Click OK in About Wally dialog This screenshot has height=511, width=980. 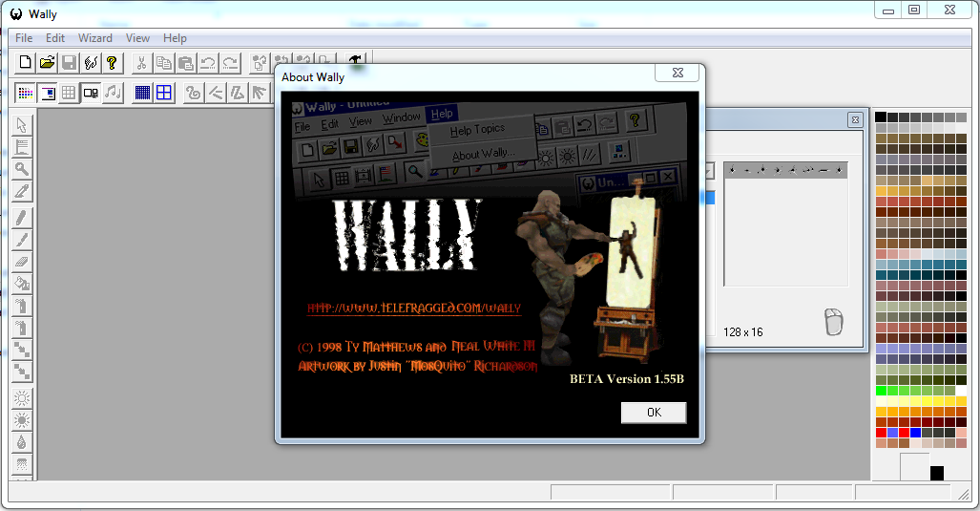click(x=654, y=413)
